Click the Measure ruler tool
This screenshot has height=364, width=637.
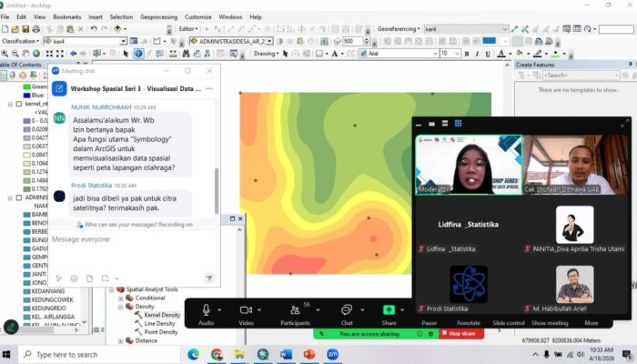(173, 54)
